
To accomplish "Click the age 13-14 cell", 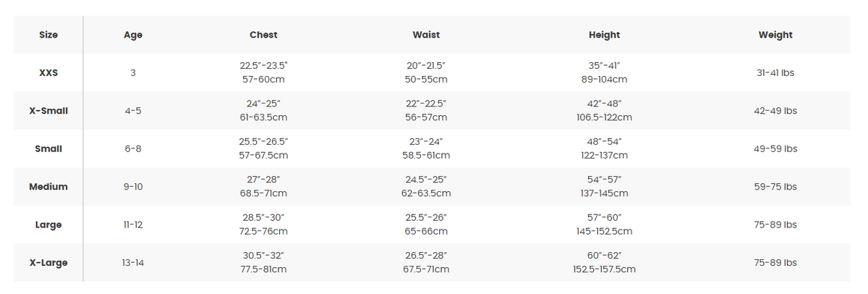I will pos(133,263).
